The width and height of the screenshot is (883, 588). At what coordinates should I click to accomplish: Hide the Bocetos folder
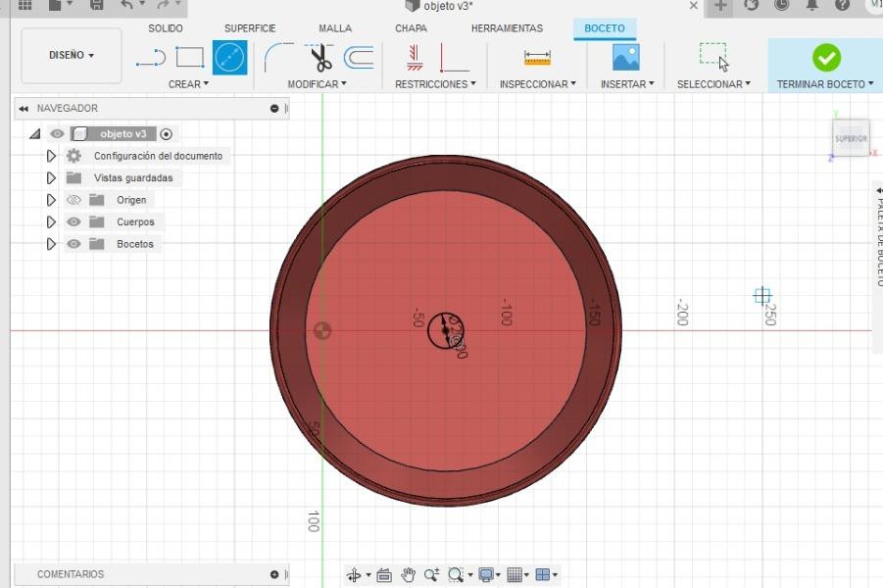pyautogui.click(x=74, y=244)
